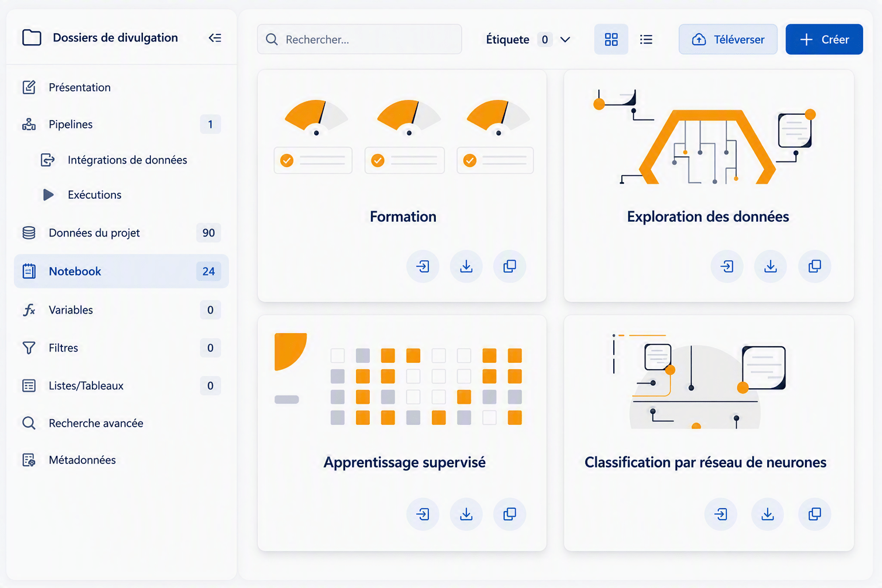Download the Formation notebook
Viewport: 882px width, 588px height.
[466, 266]
